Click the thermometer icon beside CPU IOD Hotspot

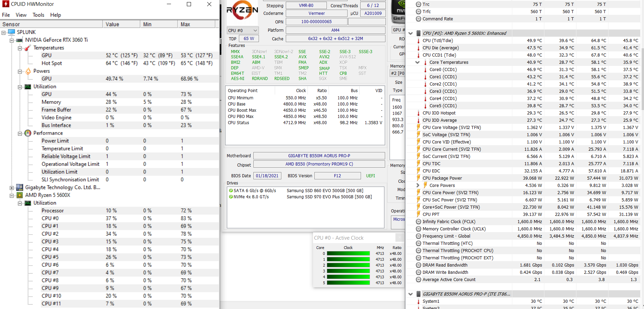[419, 113]
